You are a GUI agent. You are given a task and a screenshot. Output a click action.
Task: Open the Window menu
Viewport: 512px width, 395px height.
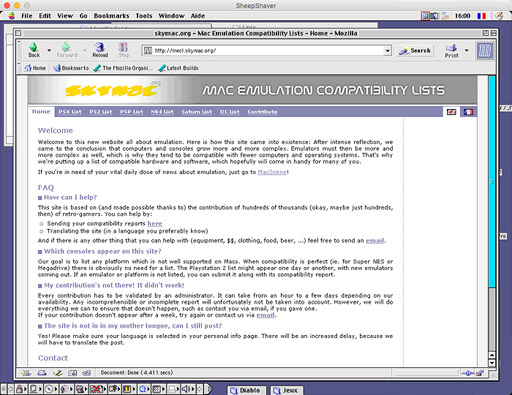click(x=171, y=16)
